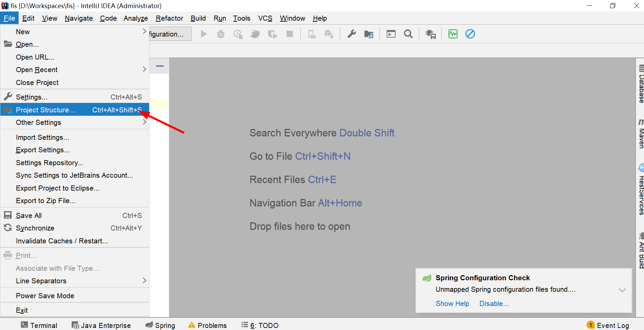This screenshot has width=644, height=330.
Task: Click the green Run arrow in toolbar
Action: point(204,34)
